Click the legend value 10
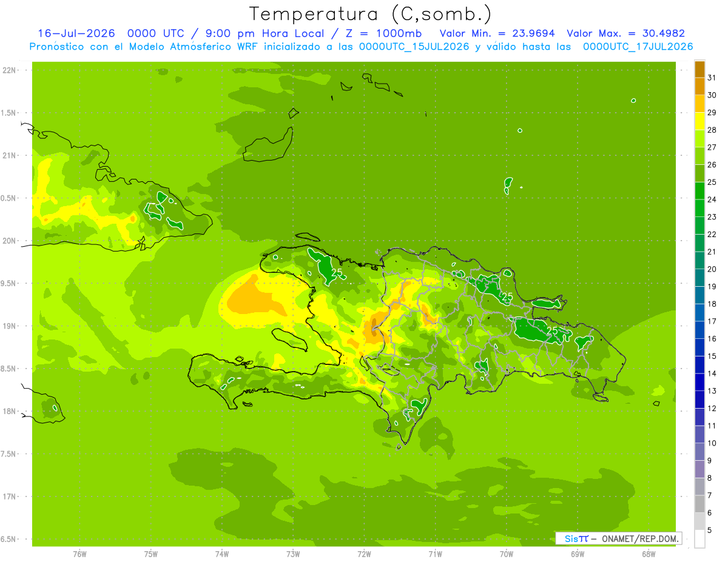The image size is (728, 562). click(713, 443)
